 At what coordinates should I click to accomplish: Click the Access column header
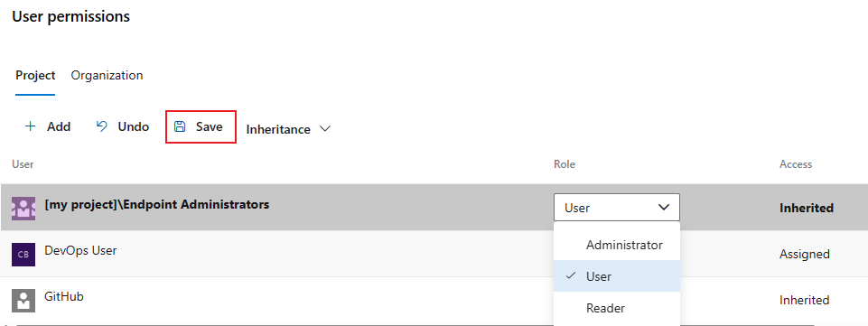point(796,164)
